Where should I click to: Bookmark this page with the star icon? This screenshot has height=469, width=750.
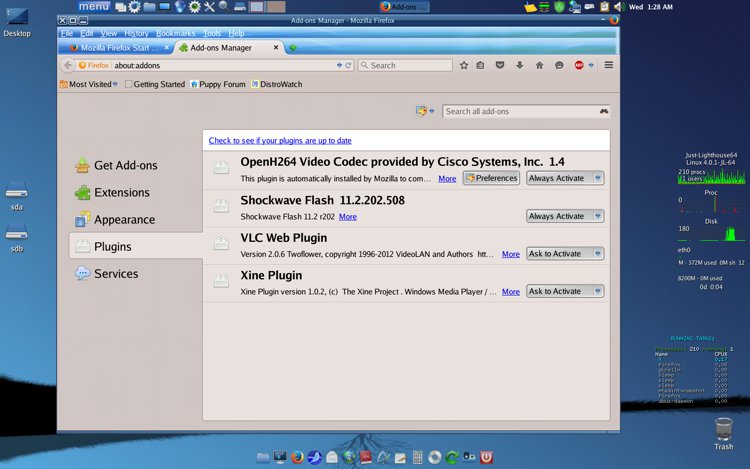coord(463,65)
